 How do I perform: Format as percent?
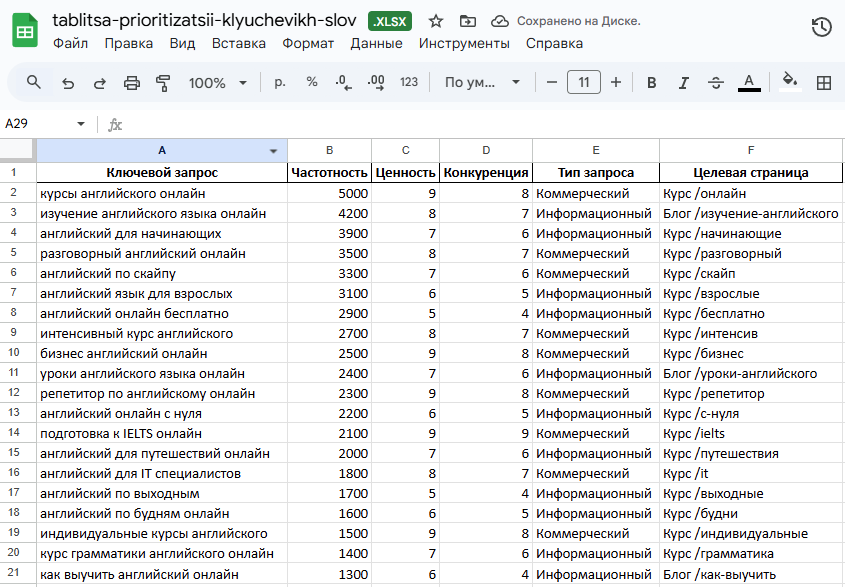pos(311,82)
